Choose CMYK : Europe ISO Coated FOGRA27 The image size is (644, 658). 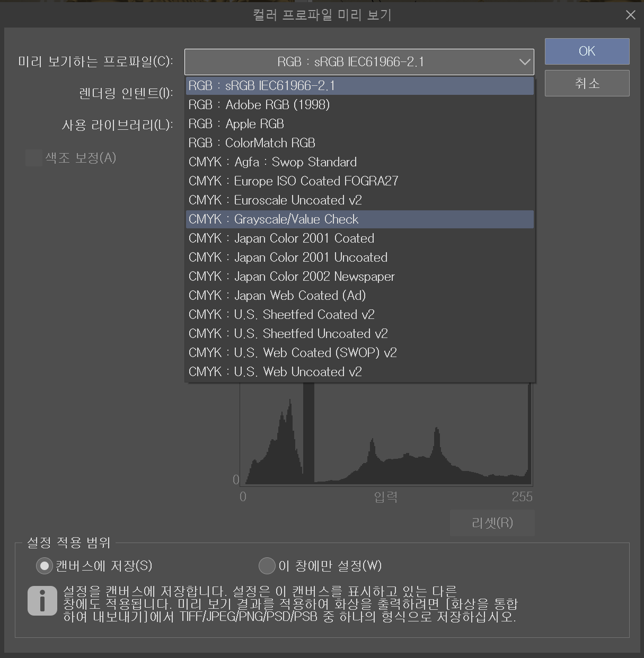point(359,181)
